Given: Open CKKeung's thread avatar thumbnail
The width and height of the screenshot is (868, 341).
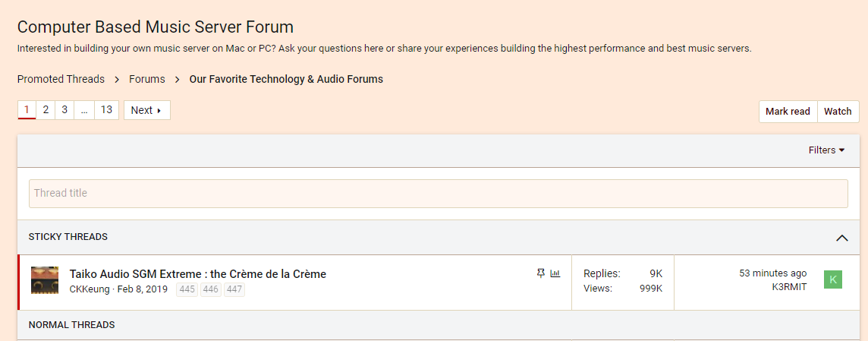Looking at the screenshot, I should (45, 280).
